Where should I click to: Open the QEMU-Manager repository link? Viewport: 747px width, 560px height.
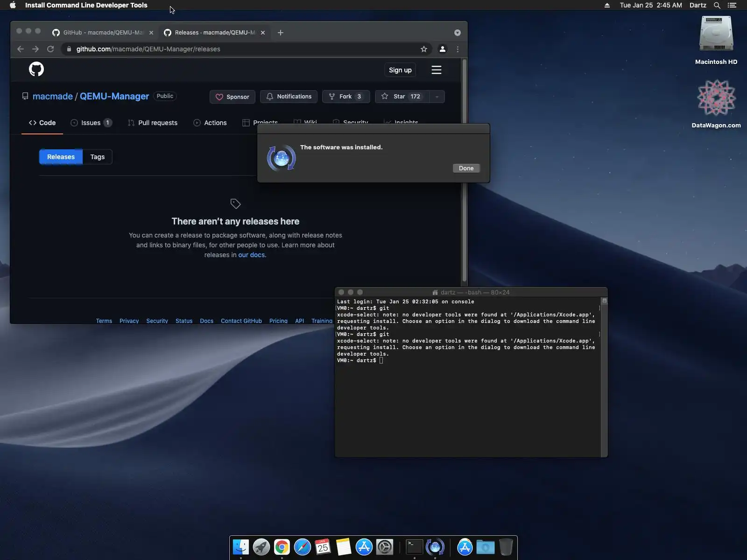point(114,96)
